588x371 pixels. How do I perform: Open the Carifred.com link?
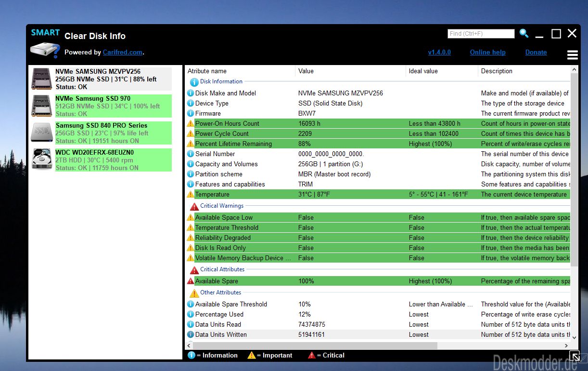point(123,52)
